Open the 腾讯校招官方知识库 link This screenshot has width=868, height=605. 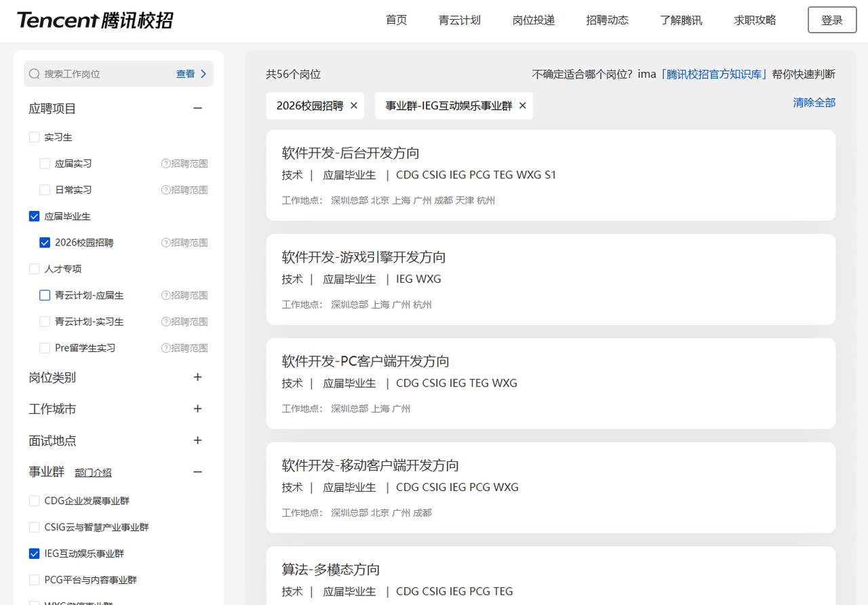tap(714, 75)
